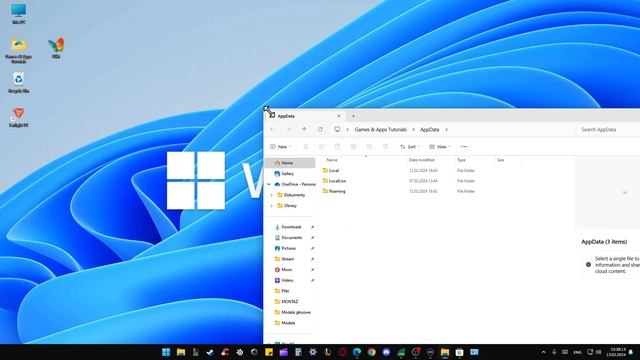Click the Copy toolbar icon

tap(322, 147)
